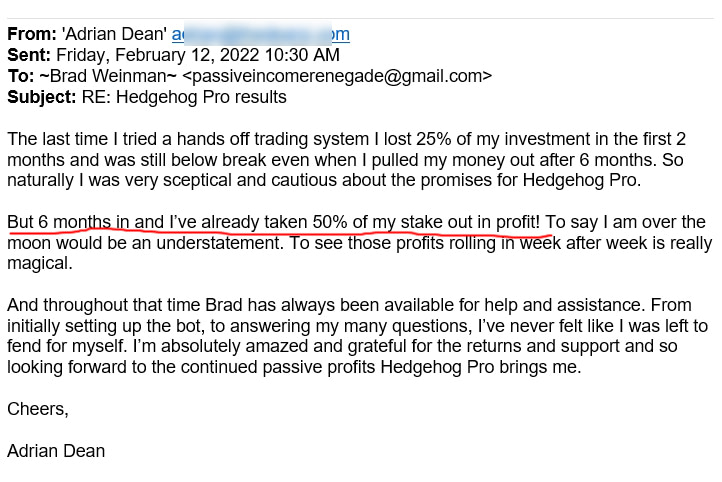Open the sender's blurred email address link

pos(260,34)
